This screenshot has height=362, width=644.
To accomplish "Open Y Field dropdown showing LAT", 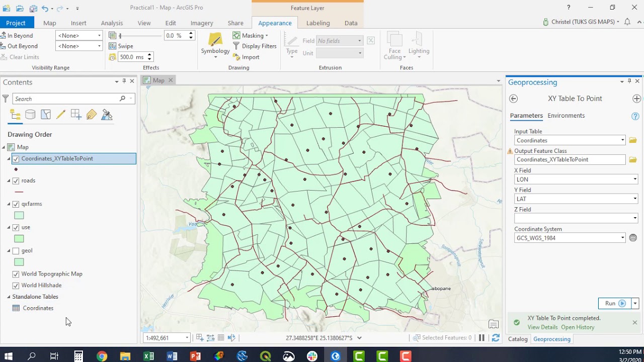I will [x=635, y=199].
